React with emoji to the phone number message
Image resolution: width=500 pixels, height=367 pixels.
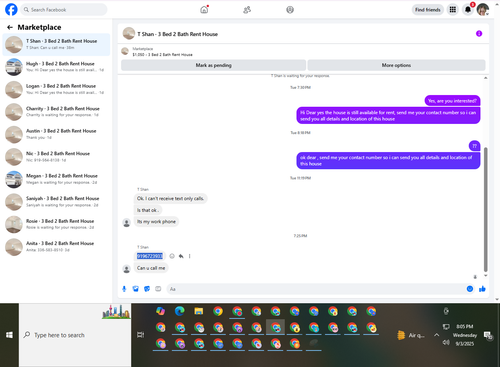(x=172, y=256)
